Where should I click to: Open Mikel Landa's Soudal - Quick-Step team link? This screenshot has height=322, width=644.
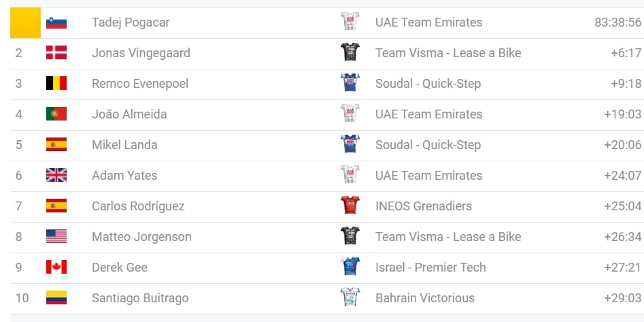(428, 145)
